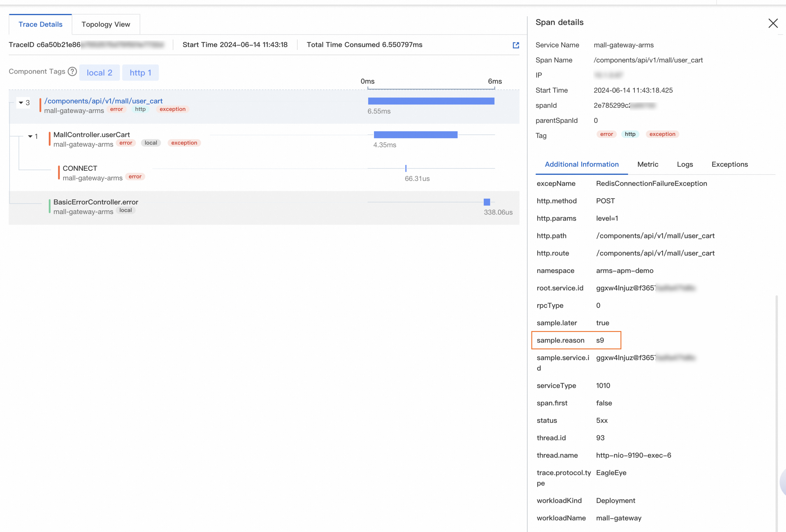The width and height of the screenshot is (786, 532).
Task: Select the BasicErrorController.error span
Action: [x=96, y=202]
